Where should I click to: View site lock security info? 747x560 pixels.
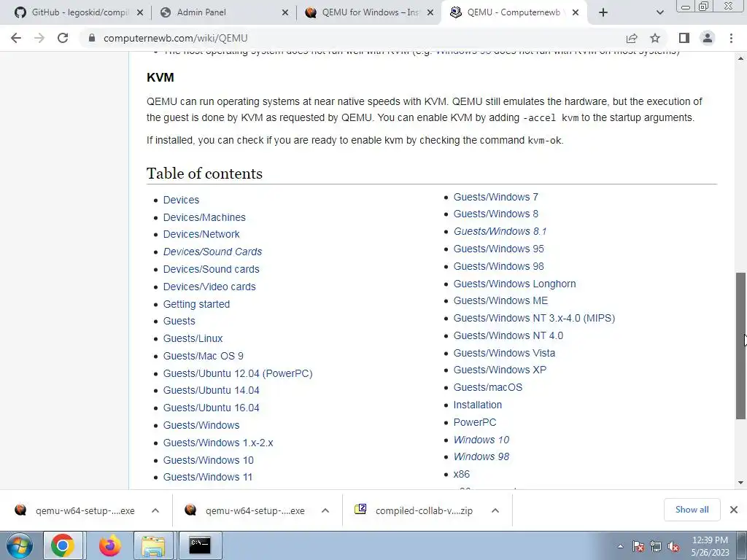coord(92,38)
